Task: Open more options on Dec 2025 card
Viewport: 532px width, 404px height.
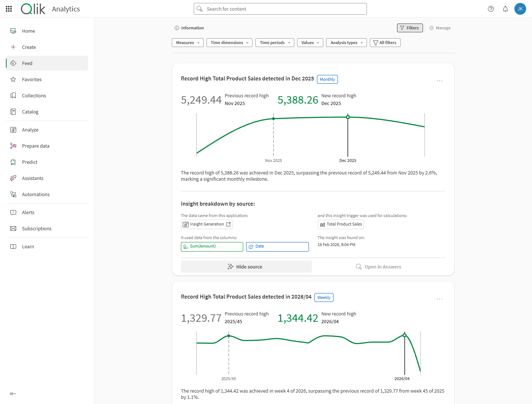Action: point(439,81)
